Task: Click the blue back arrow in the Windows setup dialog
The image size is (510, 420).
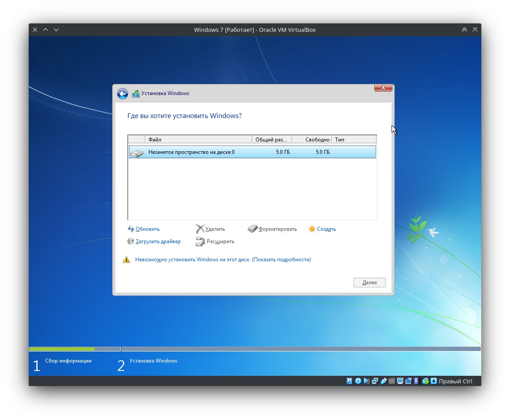Action: [122, 94]
